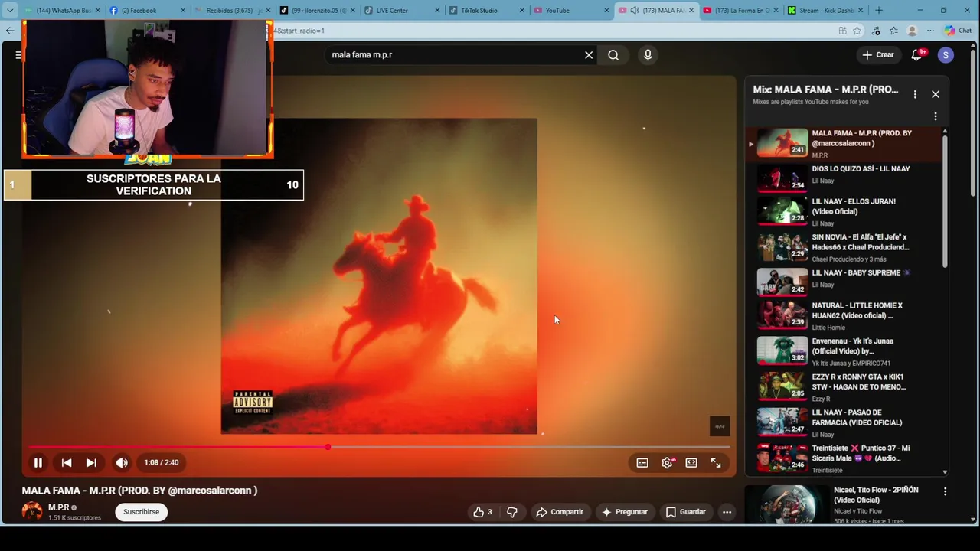Screen dimensions: 980x551
Task: Open mix playlist header options menu
Action: tap(915, 94)
